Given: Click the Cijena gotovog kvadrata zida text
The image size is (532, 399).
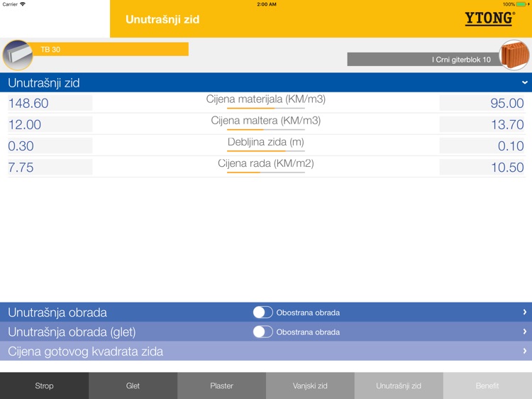Looking at the screenshot, I should pyautogui.click(x=86, y=351).
